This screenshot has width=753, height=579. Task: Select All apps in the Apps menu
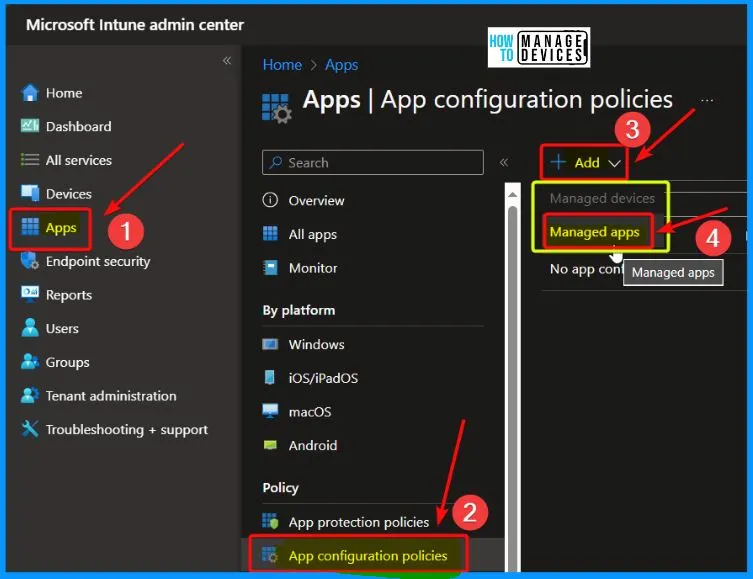click(313, 234)
